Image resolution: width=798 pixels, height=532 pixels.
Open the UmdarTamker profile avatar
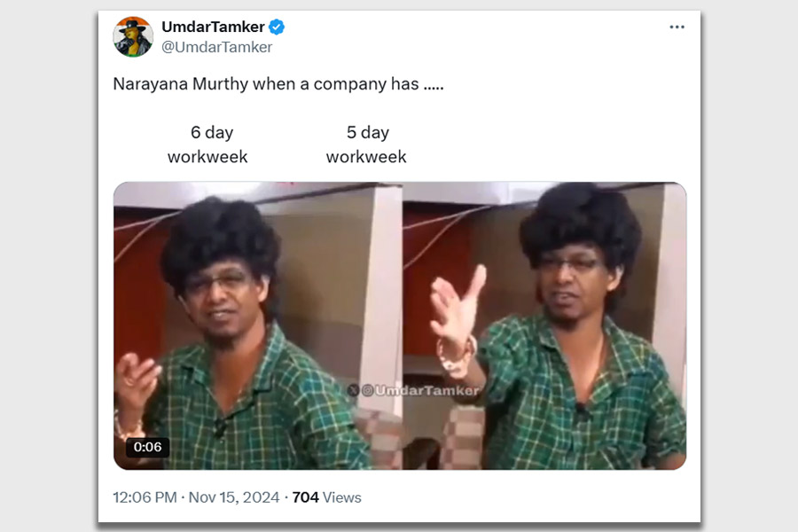tap(133, 36)
